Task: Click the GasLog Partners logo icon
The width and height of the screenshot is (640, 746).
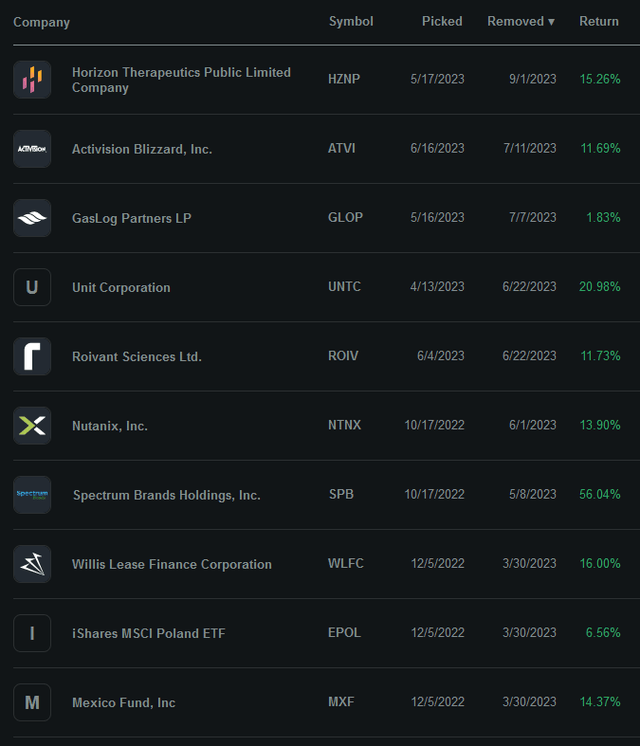Action: tap(32, 218)
